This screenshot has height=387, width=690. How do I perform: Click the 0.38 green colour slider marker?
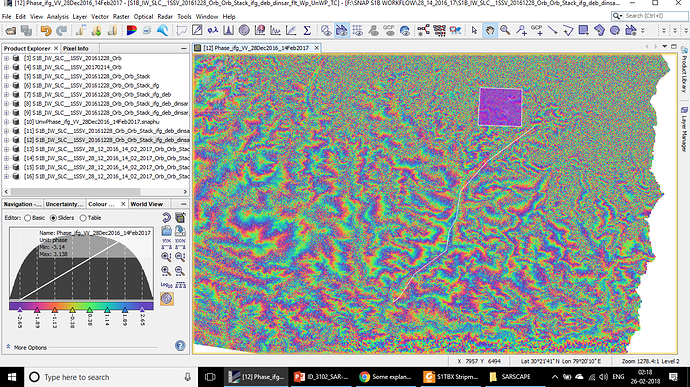[89, 310]
